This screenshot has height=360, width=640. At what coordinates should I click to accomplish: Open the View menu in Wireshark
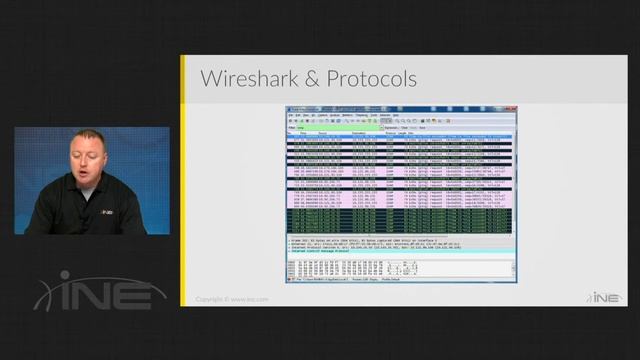pyautogui.click(x=306, y=116)
